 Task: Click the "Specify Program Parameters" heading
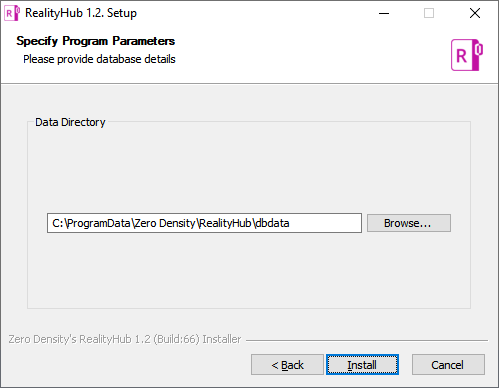pos(96,41)
